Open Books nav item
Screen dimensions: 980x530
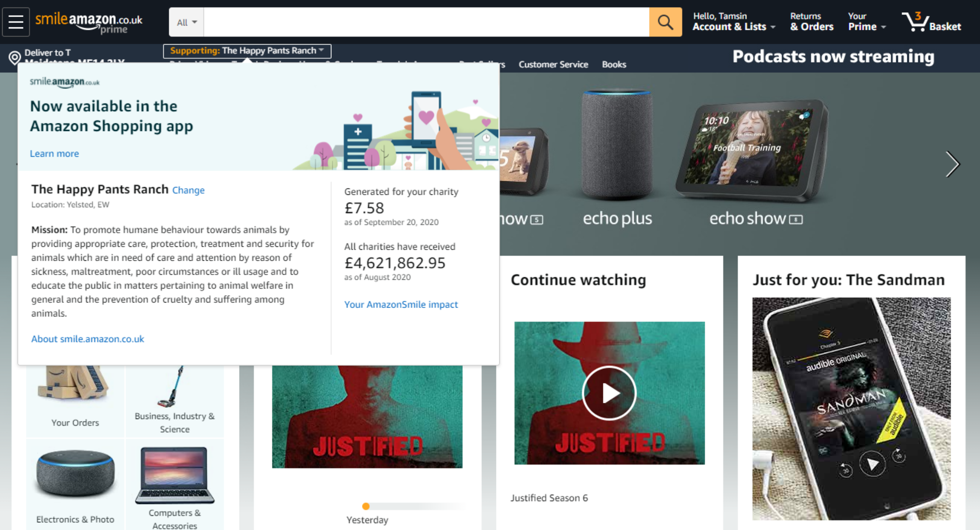613,64
